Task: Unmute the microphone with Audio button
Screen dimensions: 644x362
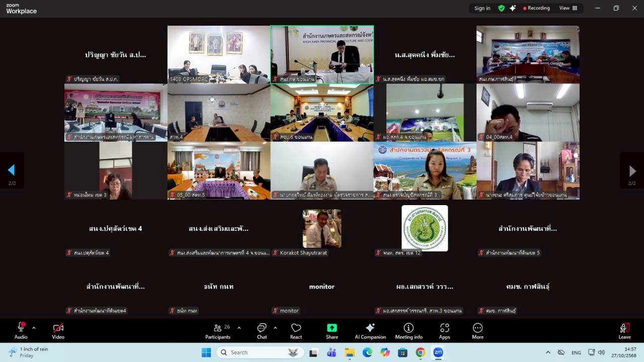Action: click(x=21, y=331)
